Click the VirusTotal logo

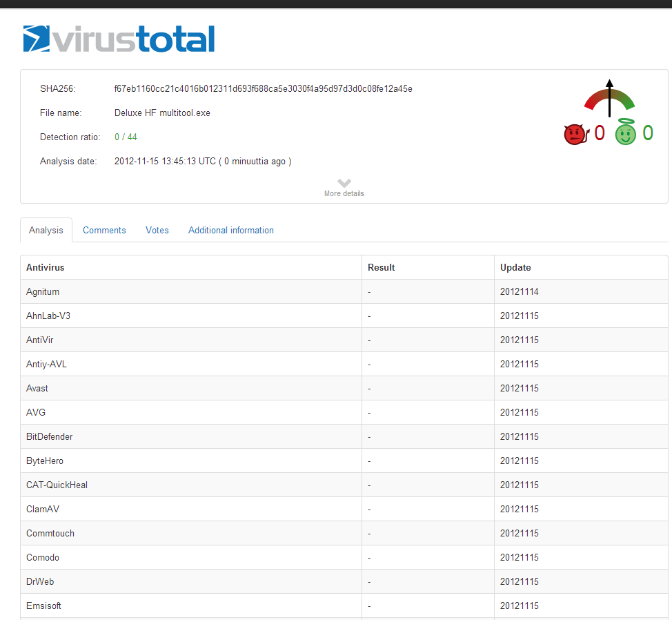[x=119, y=39]
